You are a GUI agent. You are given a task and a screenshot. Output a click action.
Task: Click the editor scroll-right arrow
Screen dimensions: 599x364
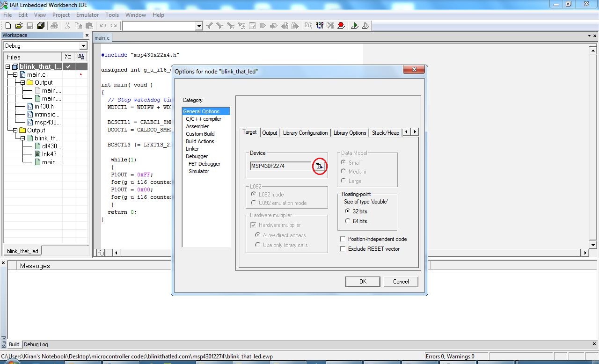pyautogui.click(x=585, y=253)
